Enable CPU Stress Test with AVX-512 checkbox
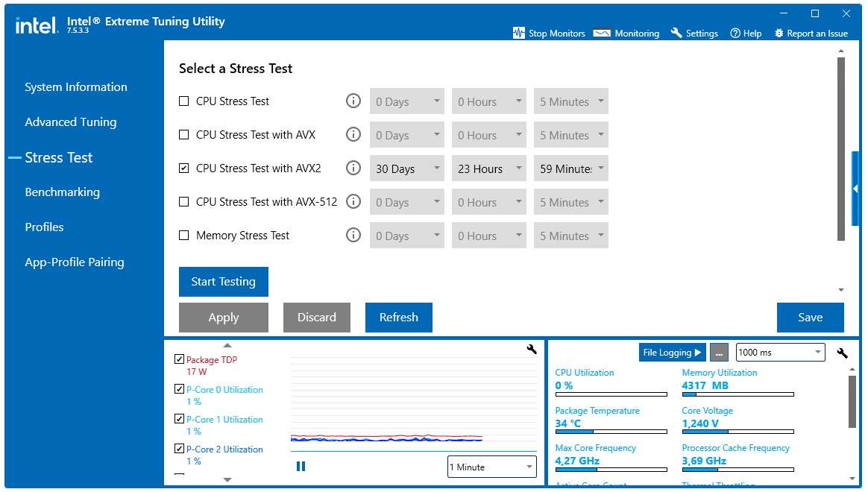 click(183, 202)
